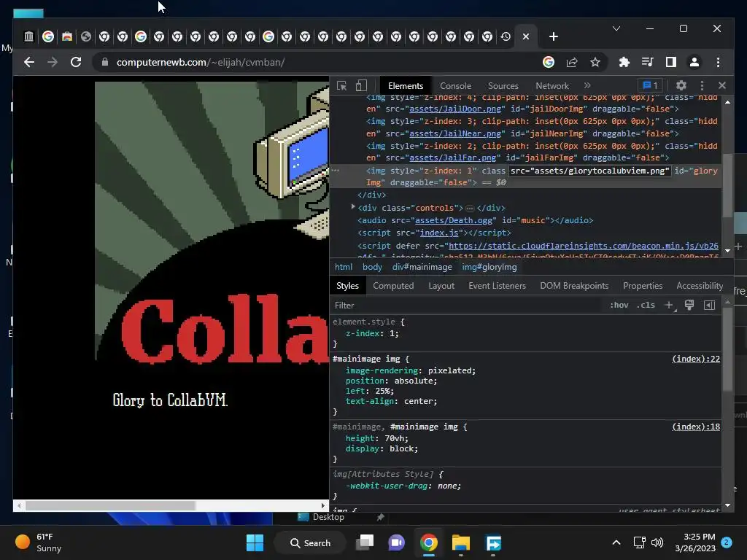The height and width of the screenshot is (560, 747).
Task: Select div#mainimage in the breadcrumb
Action: click(x=422, y=267)
